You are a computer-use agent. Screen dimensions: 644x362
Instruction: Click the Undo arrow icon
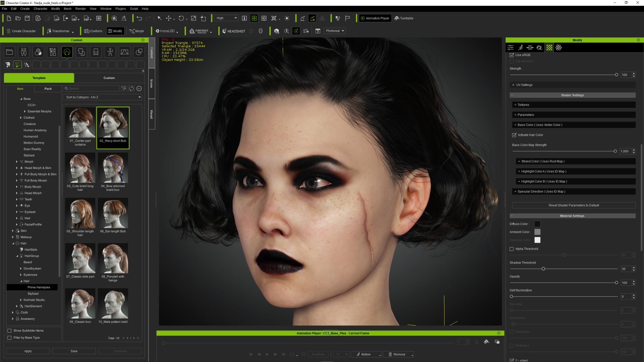coord(139,18)
